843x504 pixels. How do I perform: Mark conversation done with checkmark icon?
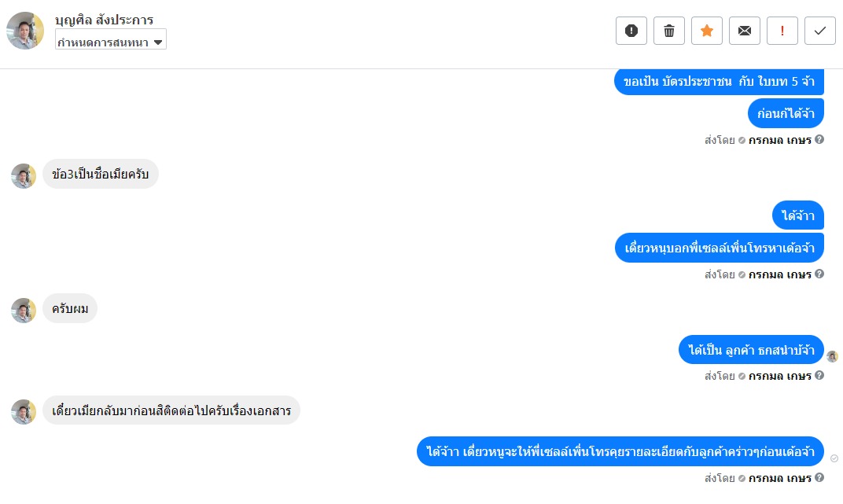coord(820,31)
